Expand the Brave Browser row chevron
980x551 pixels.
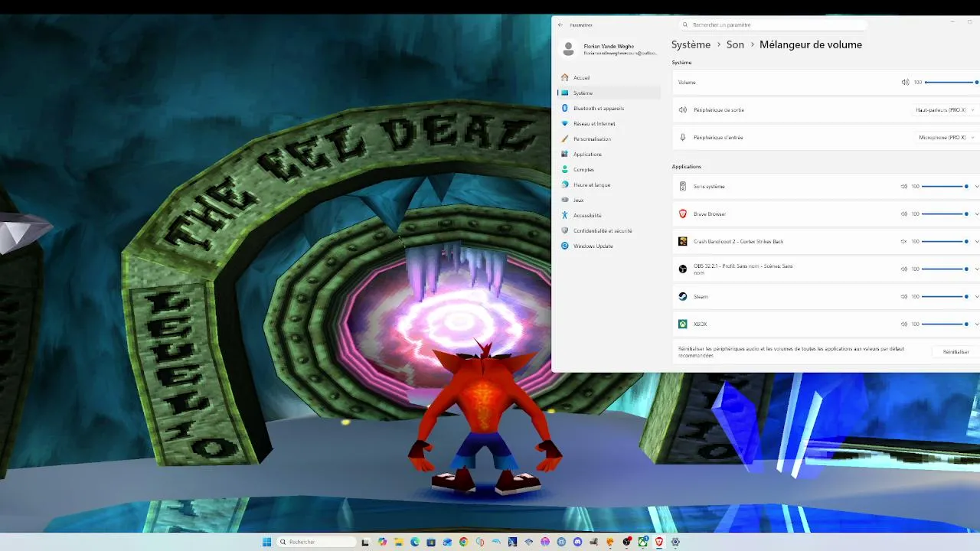pyautogui.click(x=976, y=214)
